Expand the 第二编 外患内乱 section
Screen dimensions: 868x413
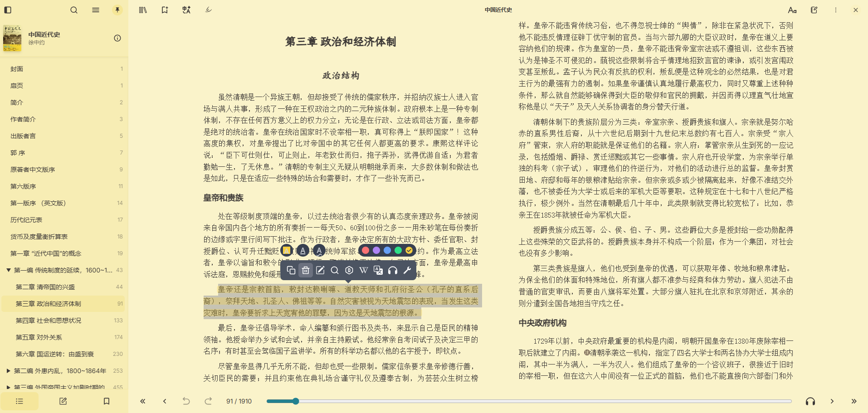[9, 371]
